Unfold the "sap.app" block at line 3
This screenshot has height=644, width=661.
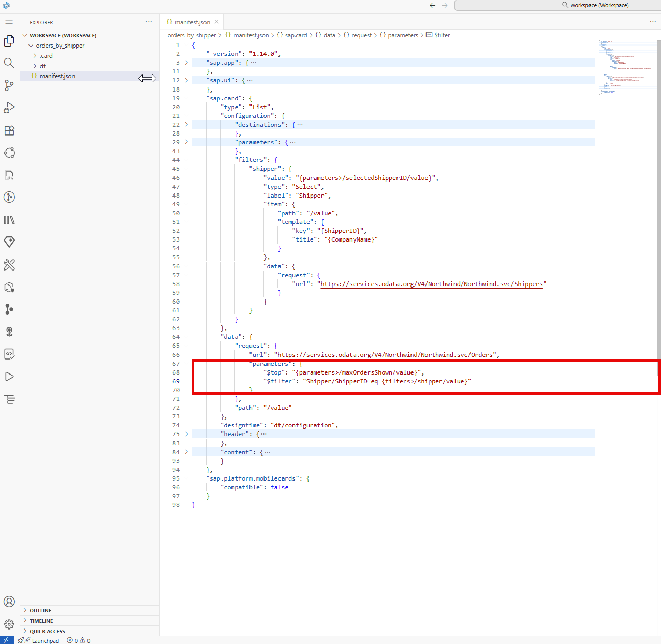(186, 63)
